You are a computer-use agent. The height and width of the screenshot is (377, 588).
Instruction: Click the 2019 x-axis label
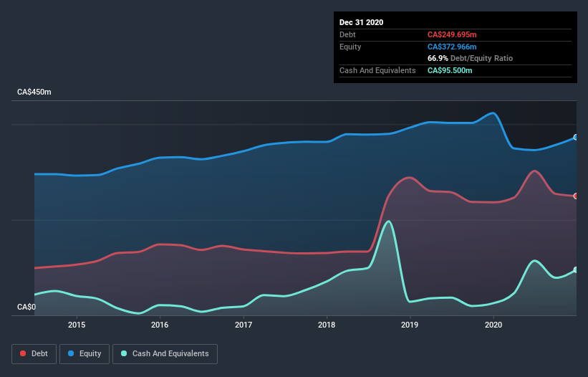410,325
